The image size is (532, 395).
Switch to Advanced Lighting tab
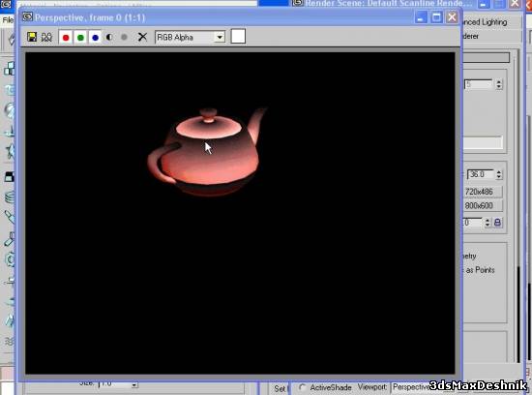(485, 22)
